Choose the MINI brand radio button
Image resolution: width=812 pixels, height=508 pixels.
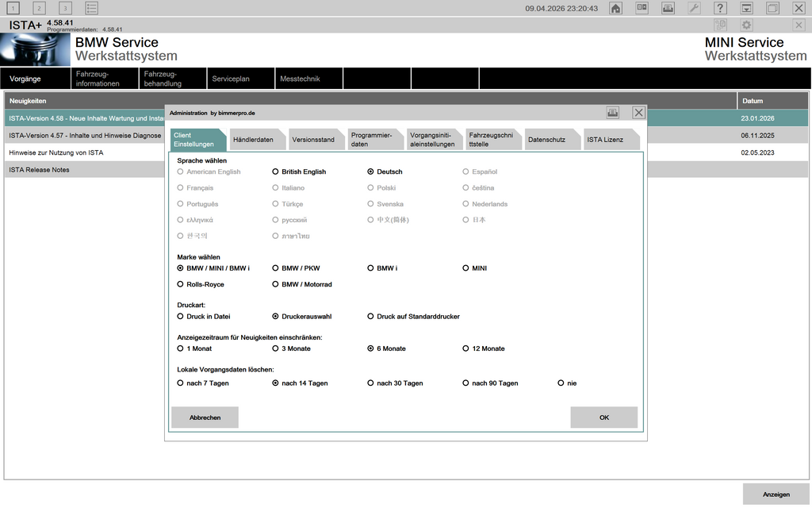(x=466, y=268)
